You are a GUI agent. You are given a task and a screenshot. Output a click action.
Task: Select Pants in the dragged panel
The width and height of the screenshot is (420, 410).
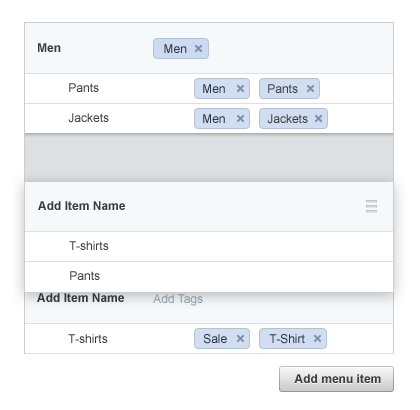(85, 276)
